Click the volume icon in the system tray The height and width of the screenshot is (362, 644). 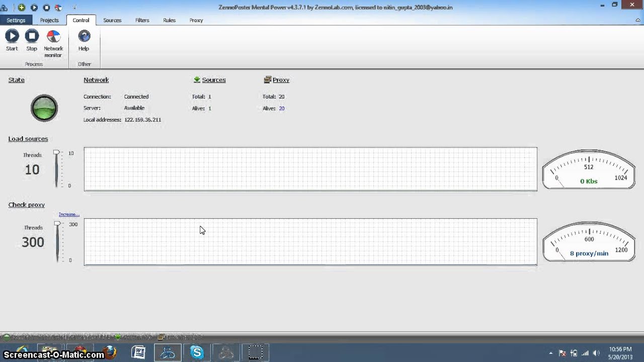pyautogui.click(x=596, y=353)
